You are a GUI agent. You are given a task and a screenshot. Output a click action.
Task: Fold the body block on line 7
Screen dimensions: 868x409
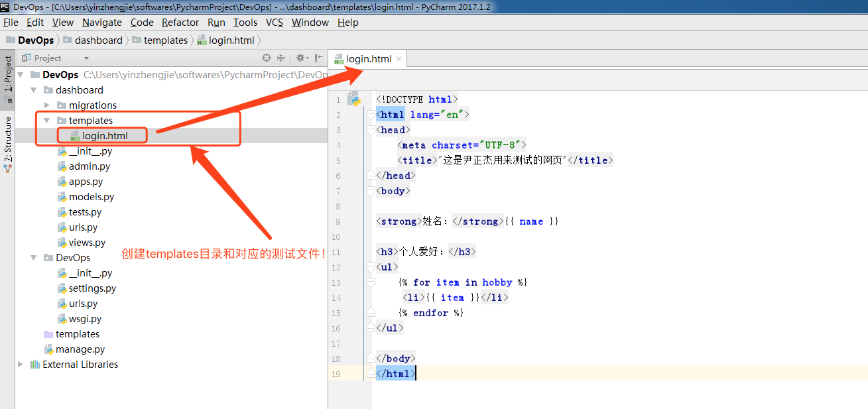pyautogui.click(x=371, y=191)
